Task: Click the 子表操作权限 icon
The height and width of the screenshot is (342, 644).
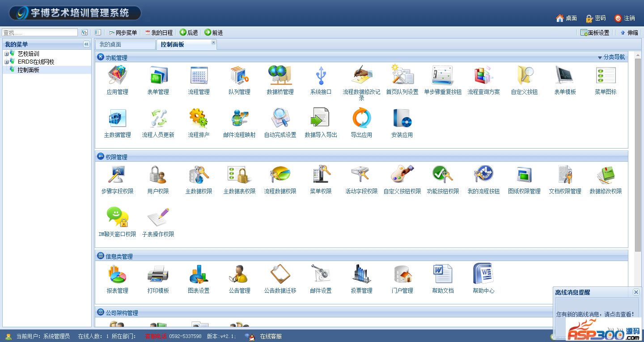Action: (158, 218)
